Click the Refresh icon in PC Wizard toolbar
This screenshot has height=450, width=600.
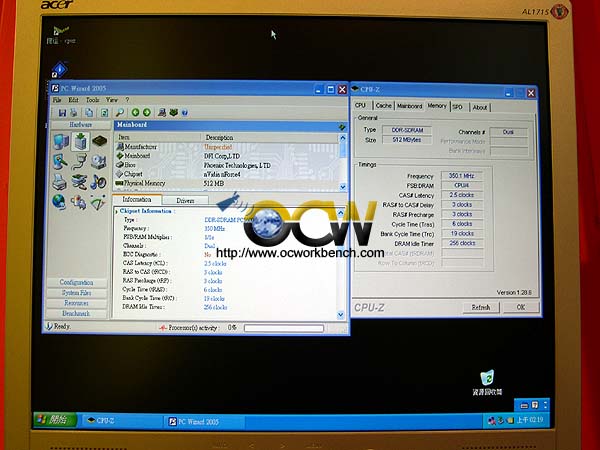[x=104, y=112]
